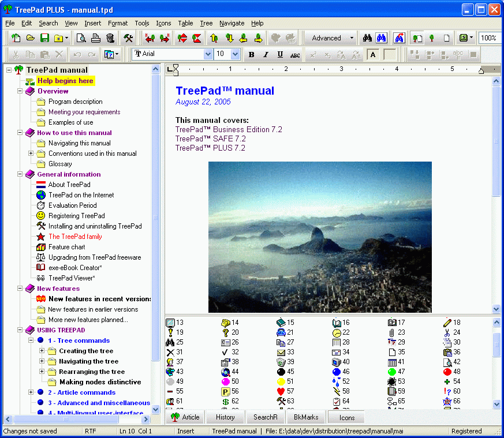
Task: Select the green plus icon 54
Action: tap(447, 382)
